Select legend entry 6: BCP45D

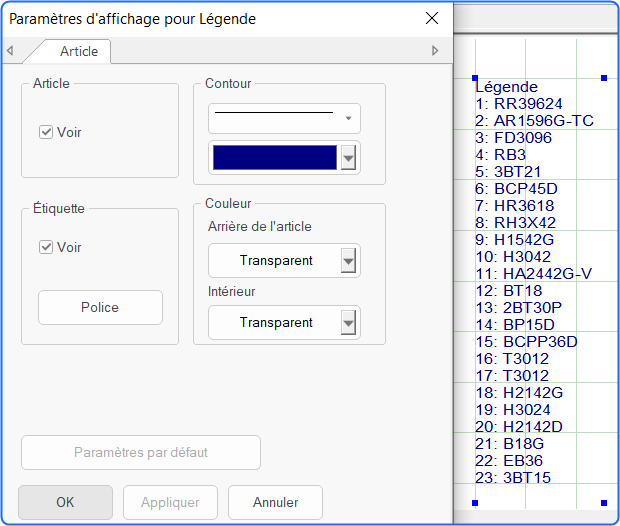(516, 189)
